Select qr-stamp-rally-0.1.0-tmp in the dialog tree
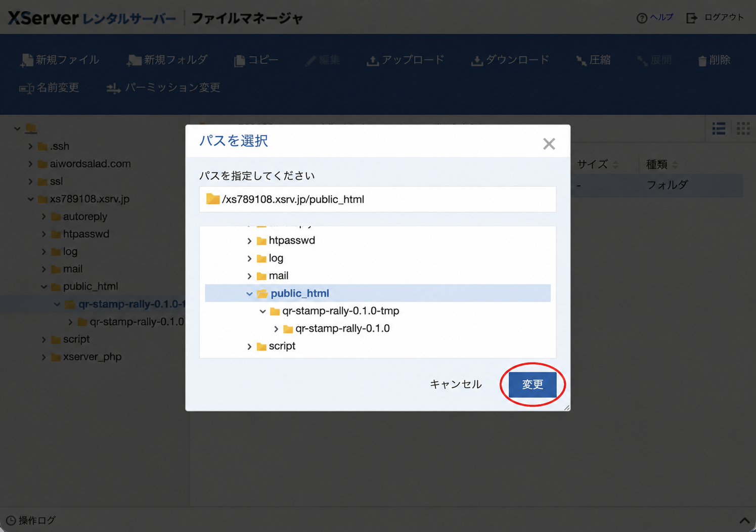 tap(340, 311)
